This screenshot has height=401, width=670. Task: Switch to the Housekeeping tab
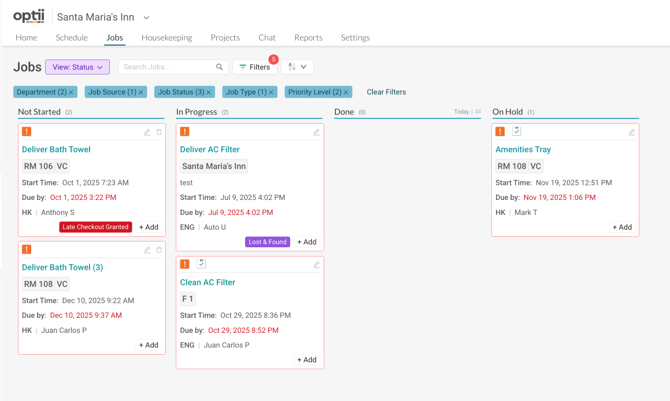(166, 37)
